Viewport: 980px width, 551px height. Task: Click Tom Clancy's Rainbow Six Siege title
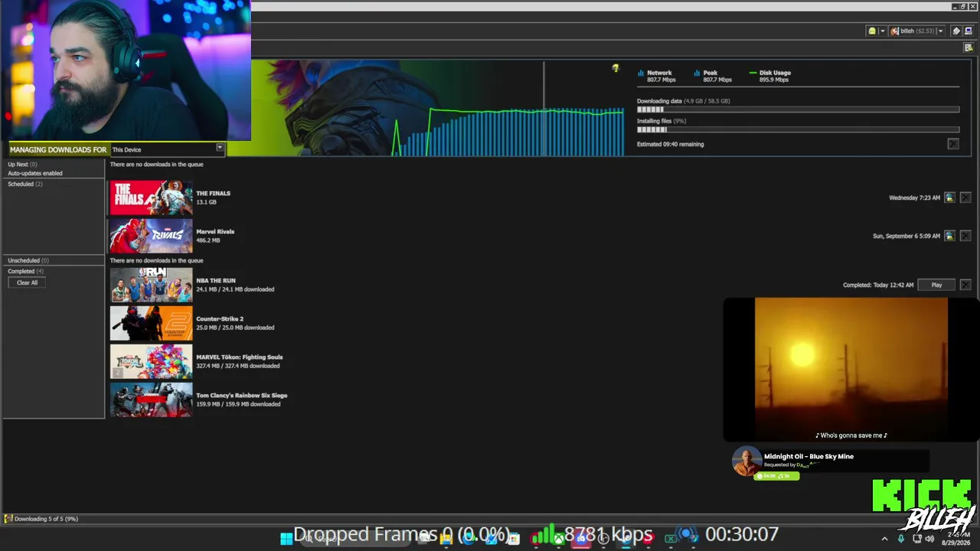242,396
